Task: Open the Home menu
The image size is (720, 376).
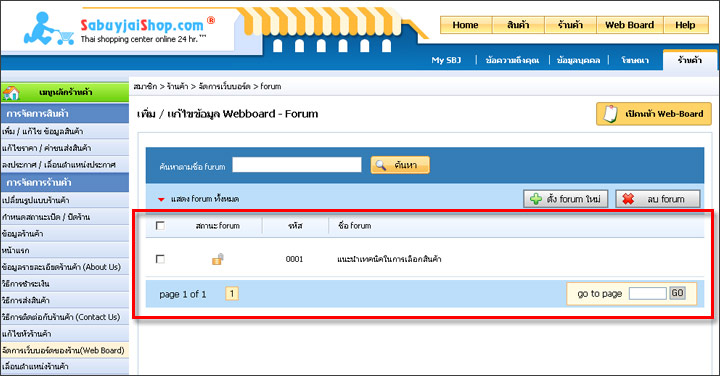Action: pyautogui.click(x=466, y=25)
